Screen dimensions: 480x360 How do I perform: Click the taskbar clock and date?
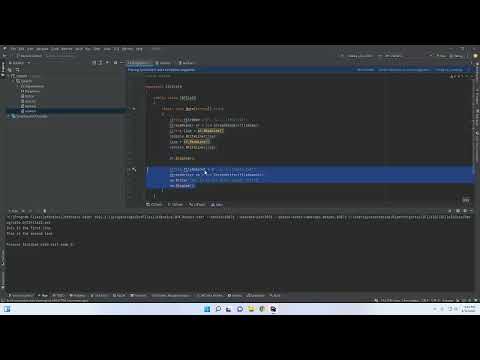(x=469, y=309)
